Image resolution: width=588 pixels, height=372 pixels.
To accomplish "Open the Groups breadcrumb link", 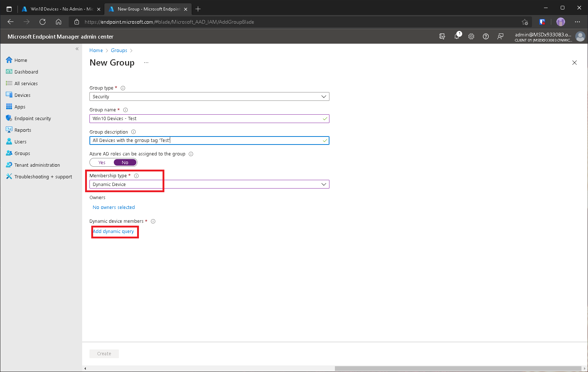I will (119, 50).
